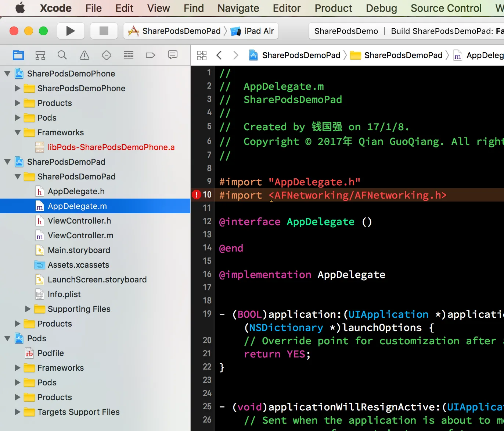The height and width of the screenshot is (431, 504).
Task: Open the Find menu
Action: tap(194, 8)
